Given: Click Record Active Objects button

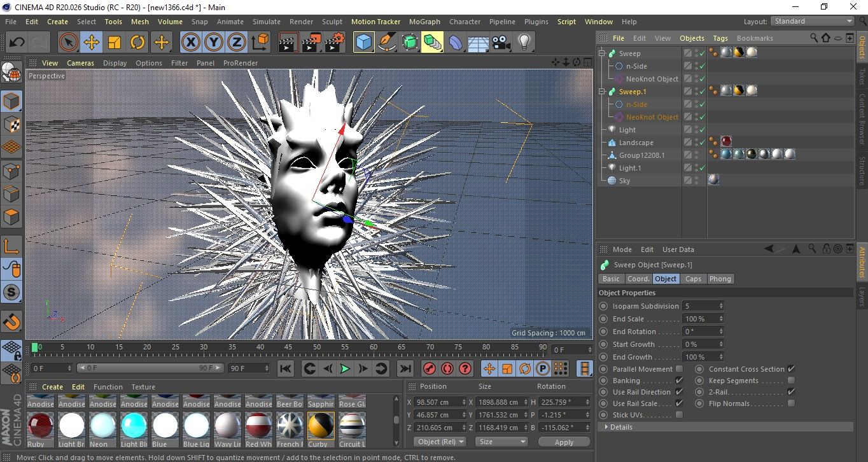Looking at the screenshot, I should (x=430, y=368).
